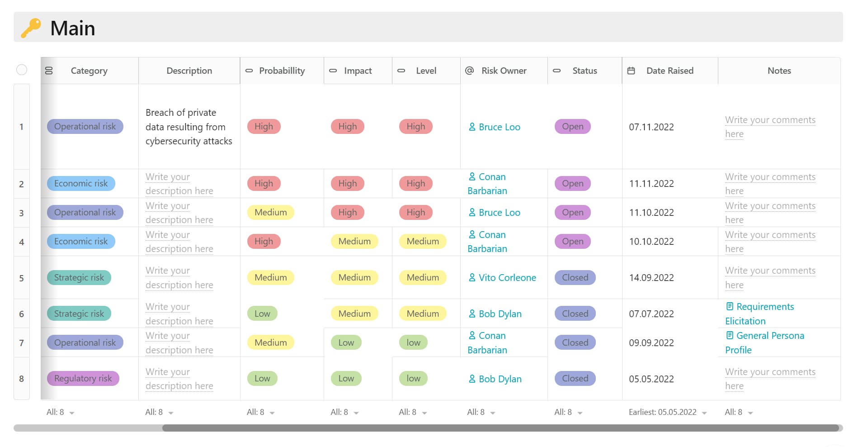Click the Description column header

(x=189, y=71)
